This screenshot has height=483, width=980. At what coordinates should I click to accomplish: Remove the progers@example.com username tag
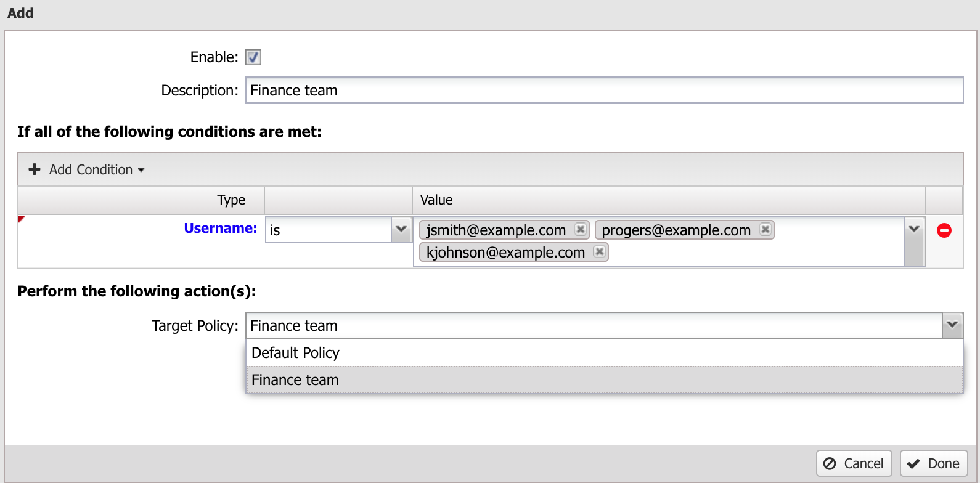pos(765,229)
